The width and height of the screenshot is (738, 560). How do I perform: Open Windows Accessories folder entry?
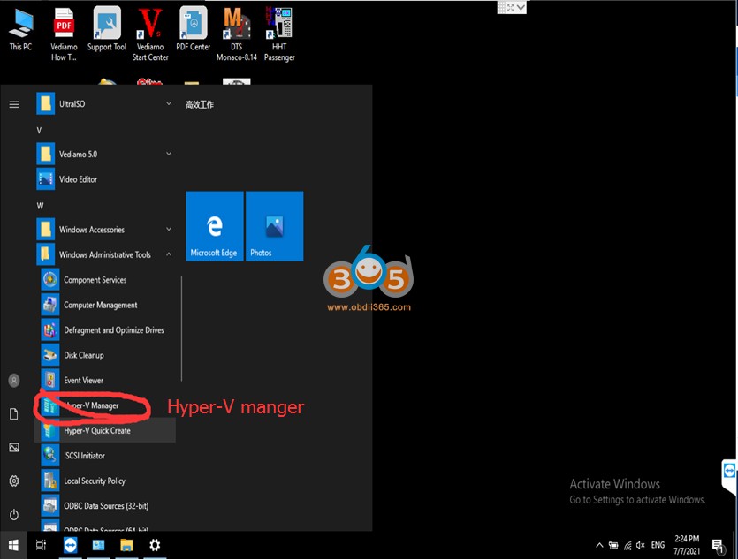pos(105,230)
